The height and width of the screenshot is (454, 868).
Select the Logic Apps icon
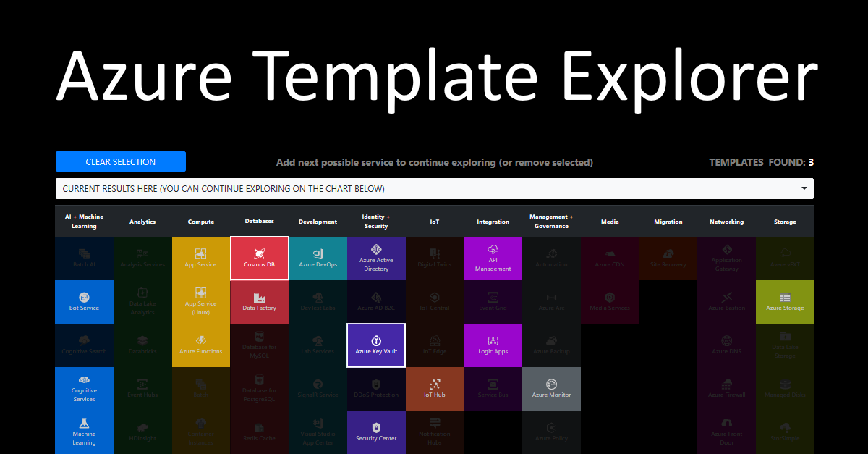pos(493,345)
